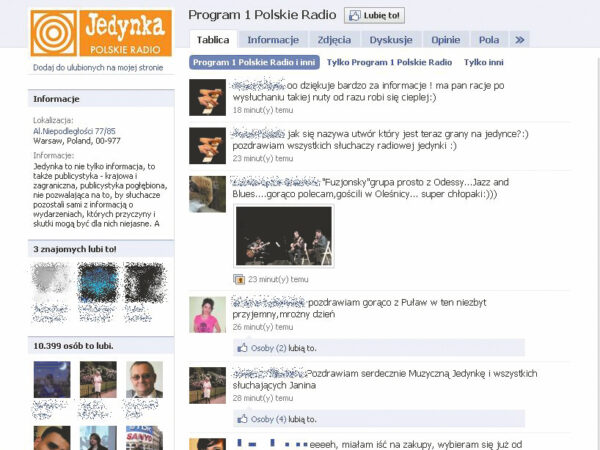Show Tylko inni posts only
This screenshot has height=450, width=600.
(x=484, y=62)
